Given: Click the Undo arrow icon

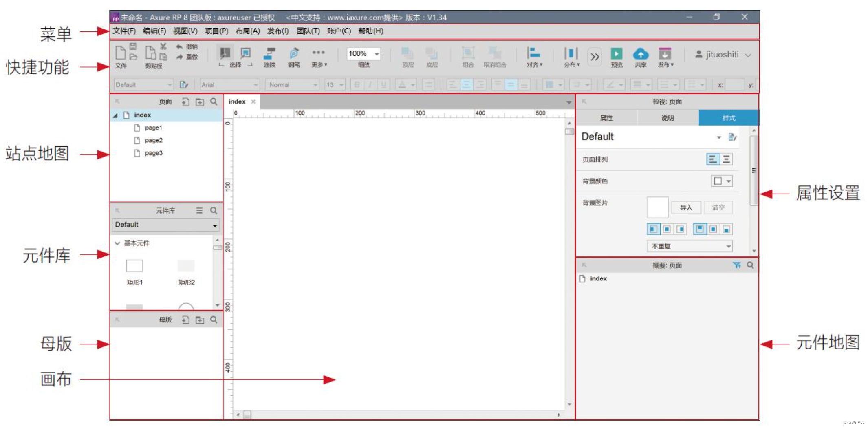Looking at the screenshot, I should (x=179, y=47).
